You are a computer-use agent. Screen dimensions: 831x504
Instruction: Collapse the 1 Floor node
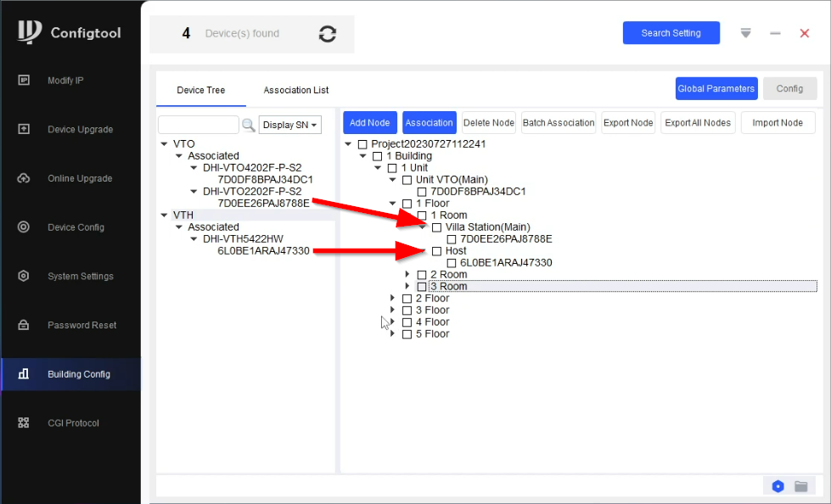click(393, 203)
